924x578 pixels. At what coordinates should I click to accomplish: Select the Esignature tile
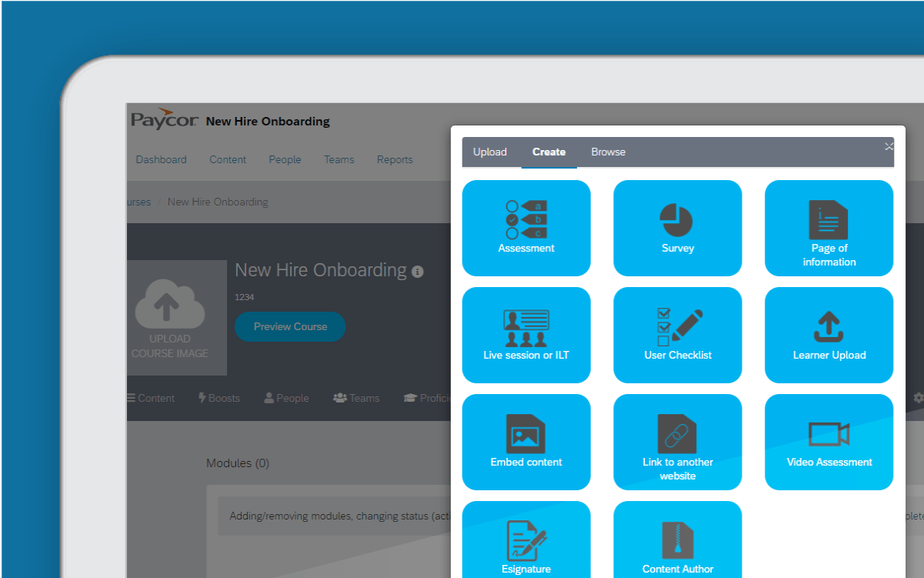526,540
